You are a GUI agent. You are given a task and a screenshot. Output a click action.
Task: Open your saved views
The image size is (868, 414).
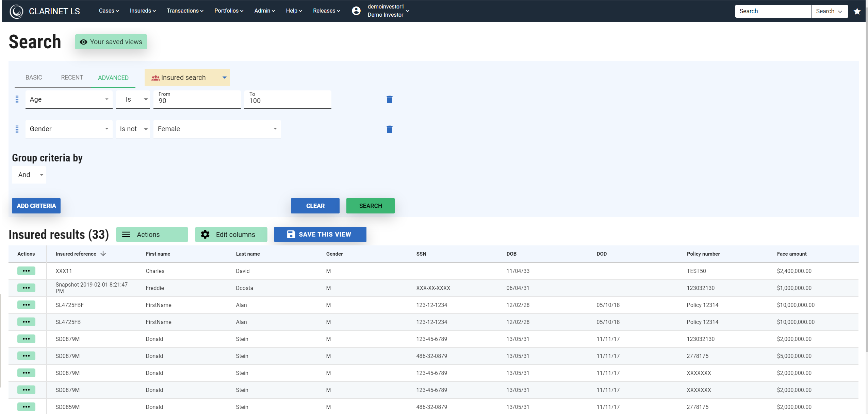click(x=111, y=42)
